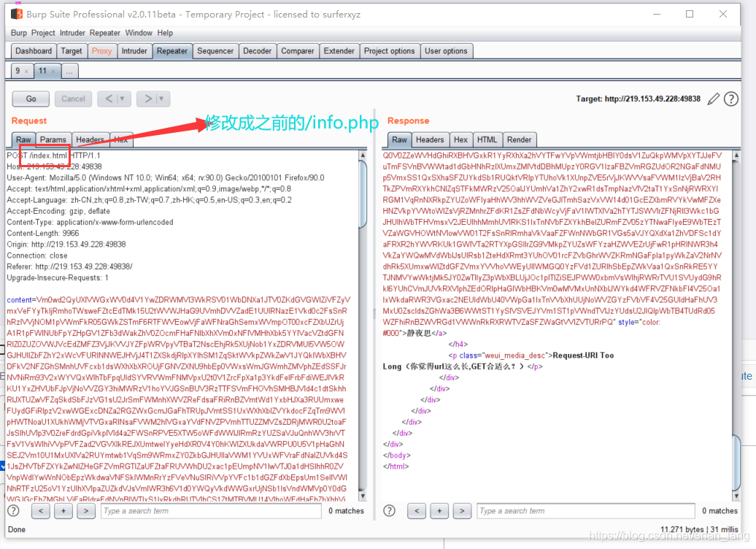The image size is (756, 549).
Task: Click the Connection: close header line
Action: click(x=37, y=256)
